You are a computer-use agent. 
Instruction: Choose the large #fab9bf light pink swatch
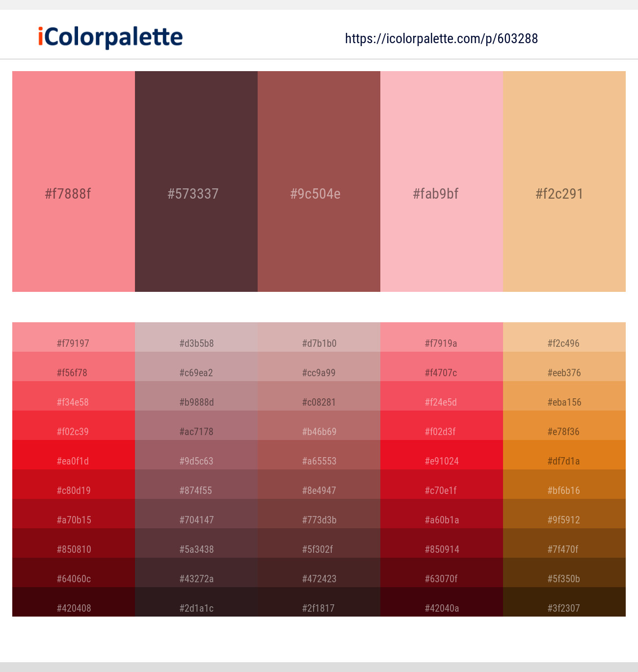pos(442,181)
